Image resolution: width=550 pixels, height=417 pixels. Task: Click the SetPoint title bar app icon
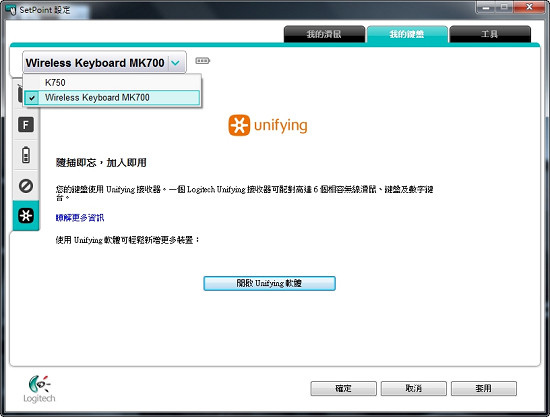(x=11, y=10)
